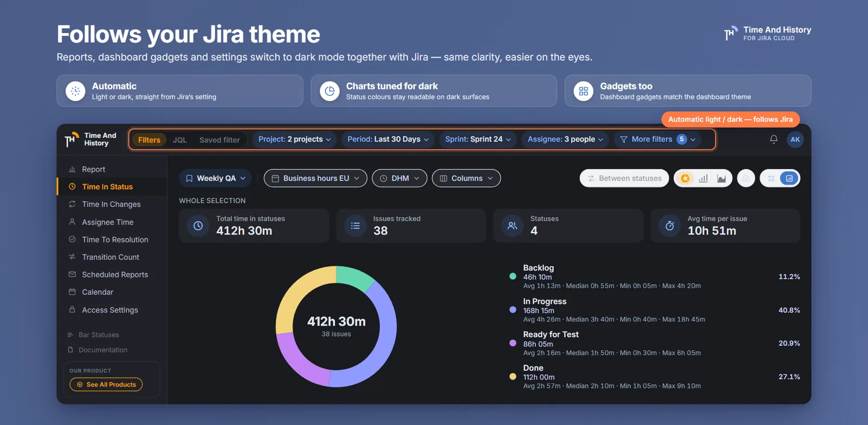Open Bar Statuses link in sidebar

(93, 335)
